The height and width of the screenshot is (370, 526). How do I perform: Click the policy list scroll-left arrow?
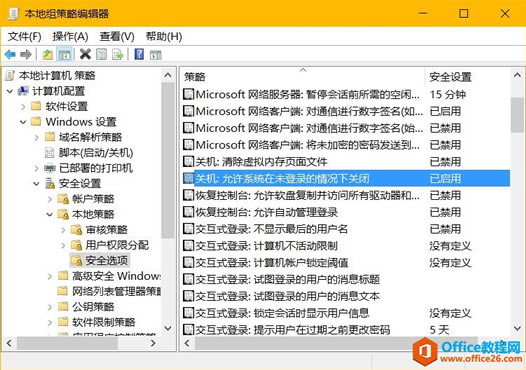tap(188, 343)
